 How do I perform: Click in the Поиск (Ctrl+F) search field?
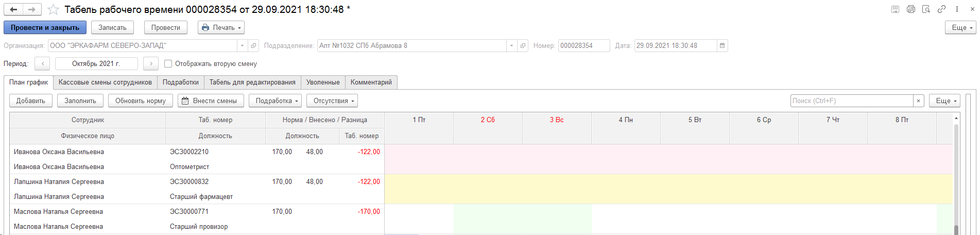(x=851, y=101)
